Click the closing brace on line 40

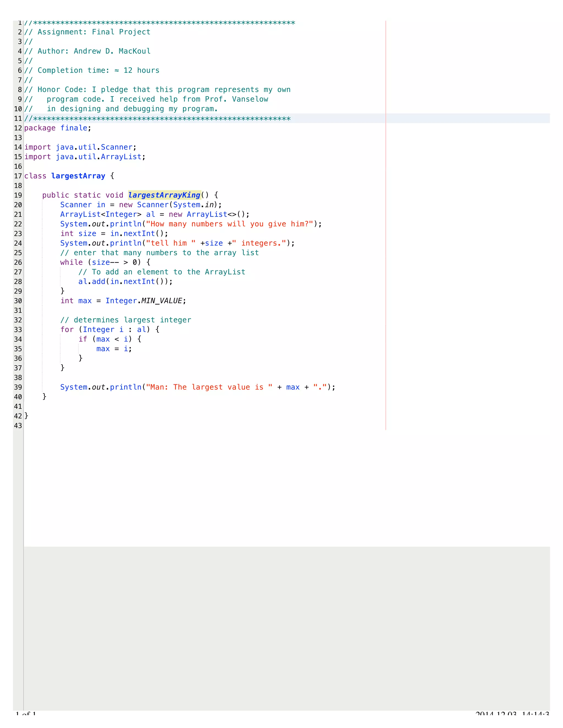coord(44,396)
